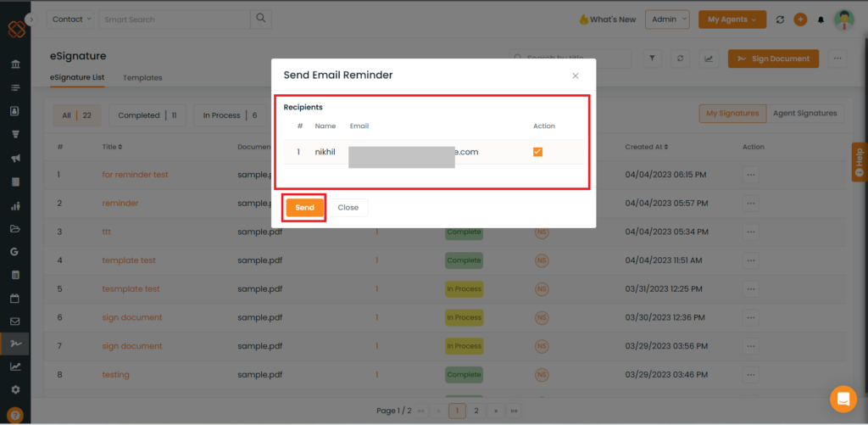Select Agent Signatures toggle
868x425 pixels.
(x=805, y=113)
